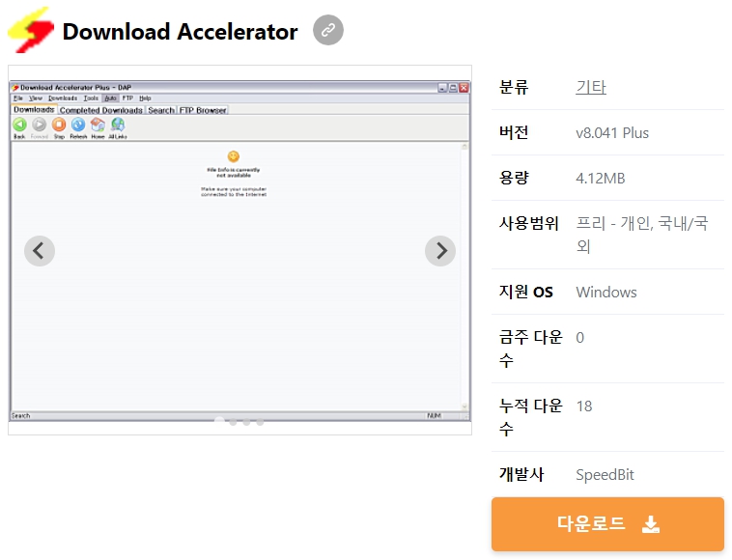
Task: Click the copy link icon beside the title
Action: [x=328, y=30]
